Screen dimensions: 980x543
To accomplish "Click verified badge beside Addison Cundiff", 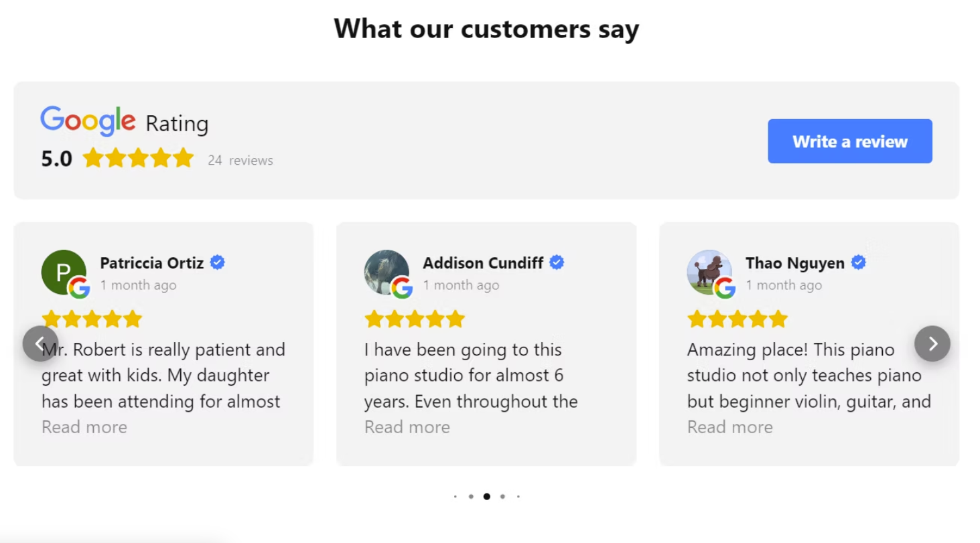I will click(557, 262).
